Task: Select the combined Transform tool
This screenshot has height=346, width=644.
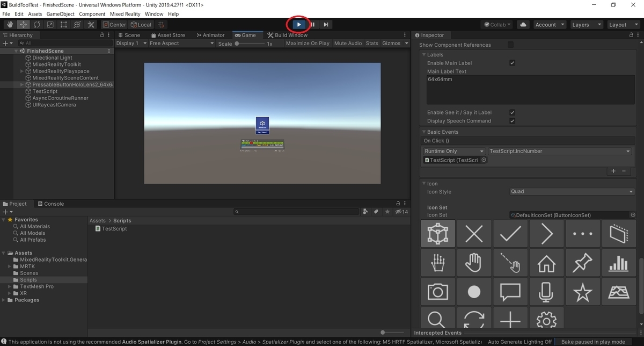Action: [77, 25]
